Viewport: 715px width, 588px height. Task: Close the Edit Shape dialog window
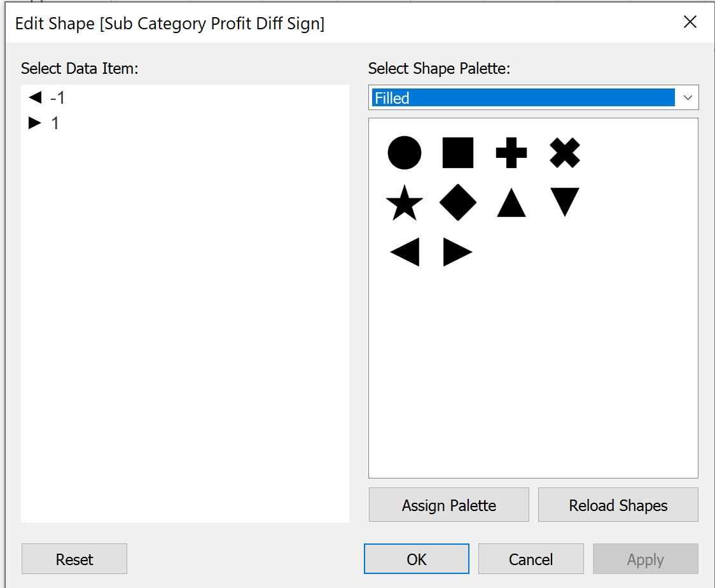click(690, 22)
